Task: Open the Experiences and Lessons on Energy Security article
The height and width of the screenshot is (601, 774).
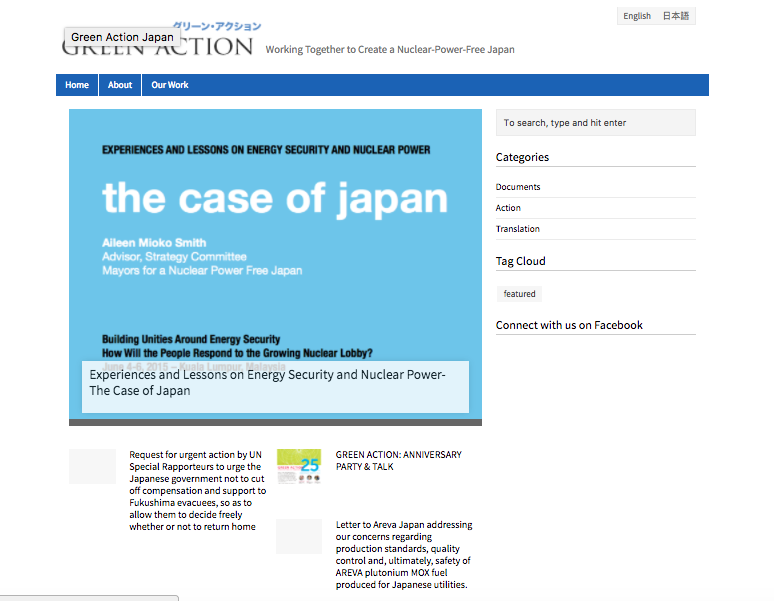Action: point(268,382)
